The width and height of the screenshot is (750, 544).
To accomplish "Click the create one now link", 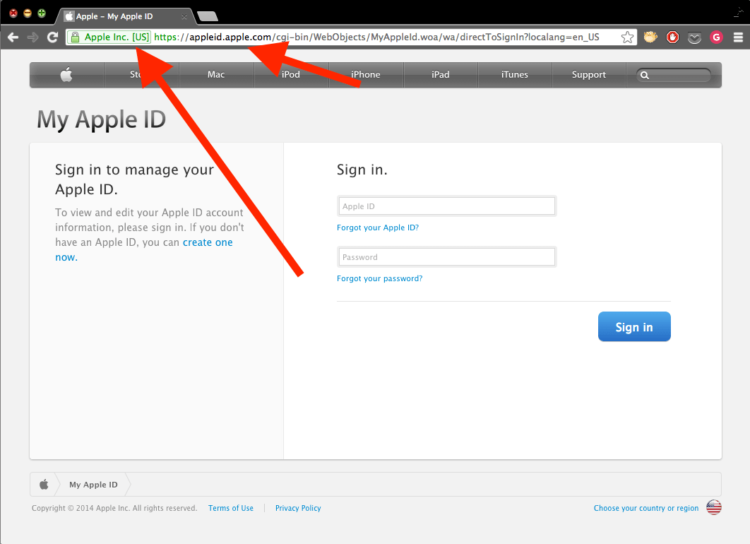I will (207, 243).
